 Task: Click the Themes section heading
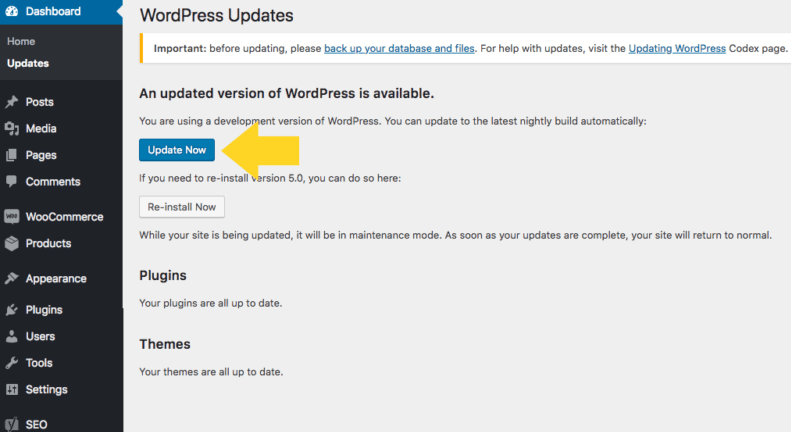[164, 344]
